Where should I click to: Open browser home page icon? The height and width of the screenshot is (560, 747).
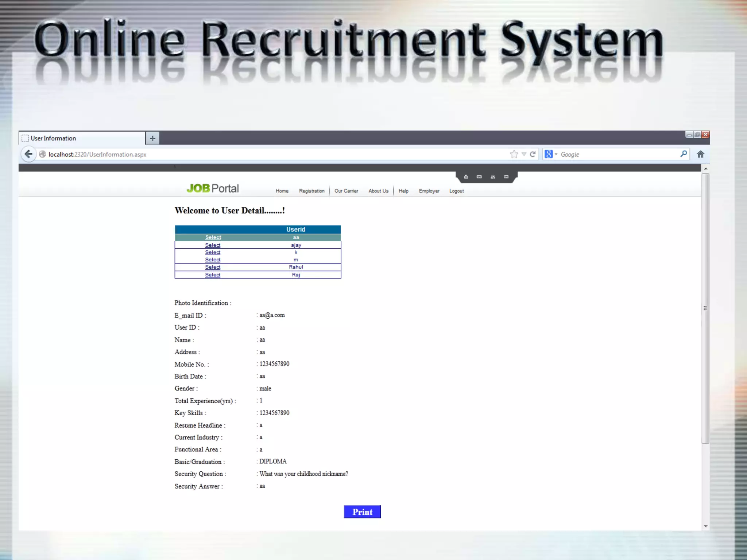coord(700,154)
